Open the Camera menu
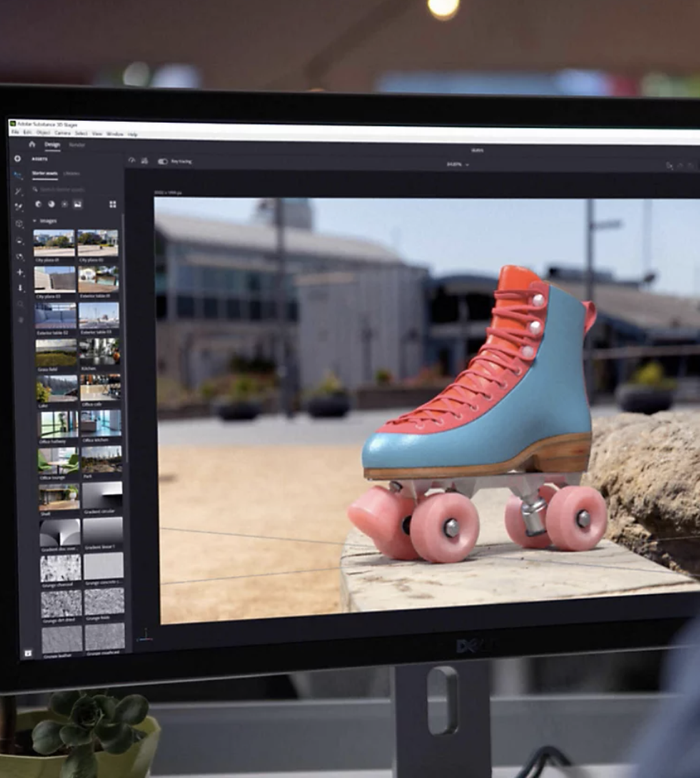700x778 pixels. click(62, 133)
